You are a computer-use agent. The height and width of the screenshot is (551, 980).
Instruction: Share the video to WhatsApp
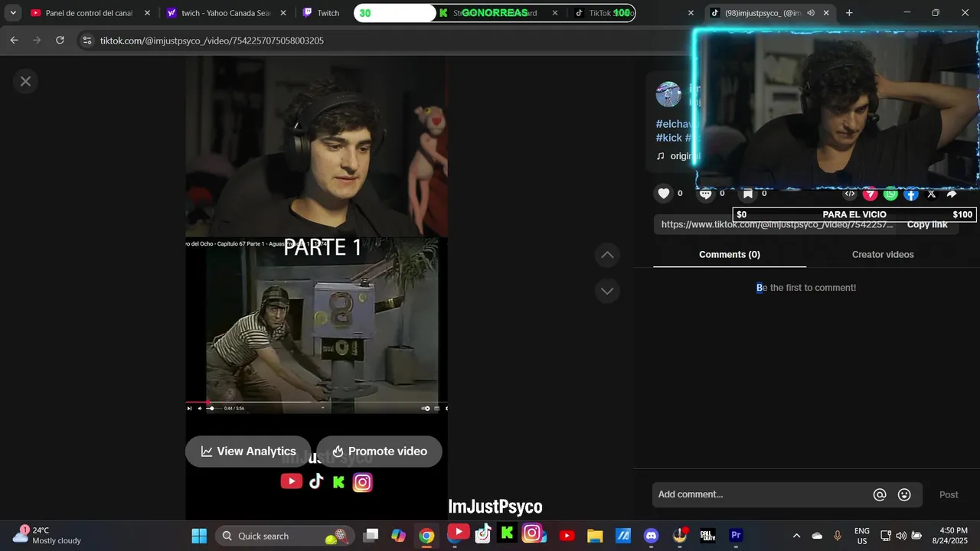pos(890,194)
